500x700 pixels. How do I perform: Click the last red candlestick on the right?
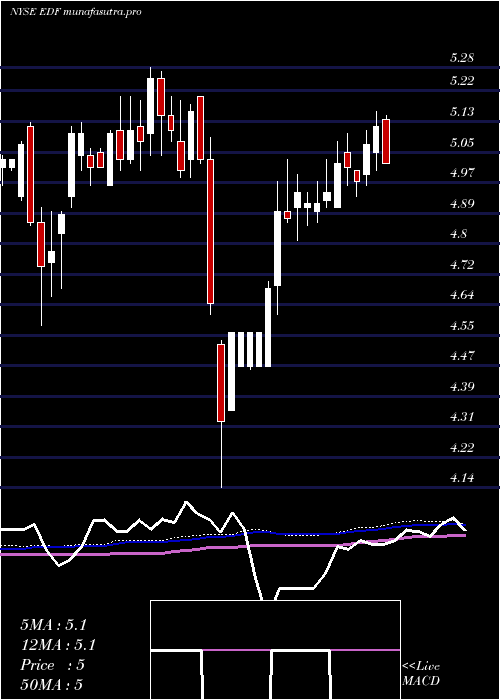[386, 141]
